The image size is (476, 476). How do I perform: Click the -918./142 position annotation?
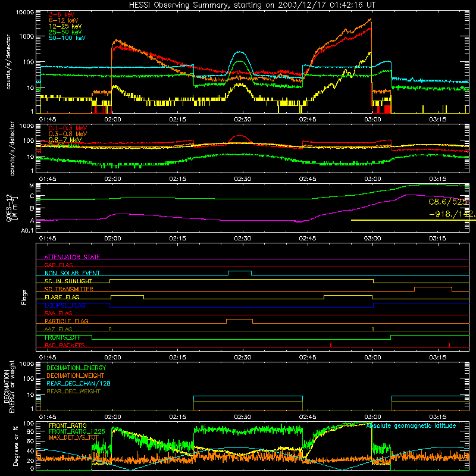[452, 214]
